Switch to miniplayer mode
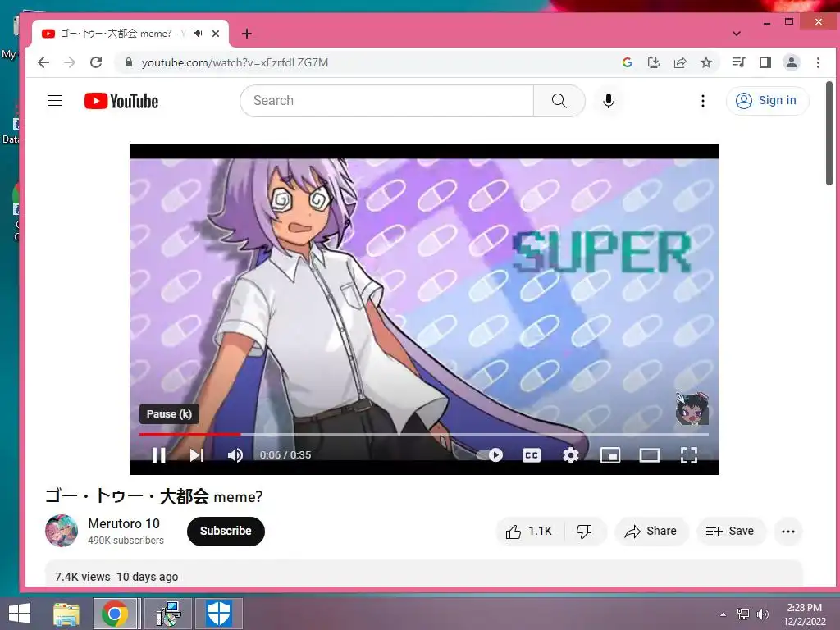This screenshot has width=840, height=630. pos(610,454)
